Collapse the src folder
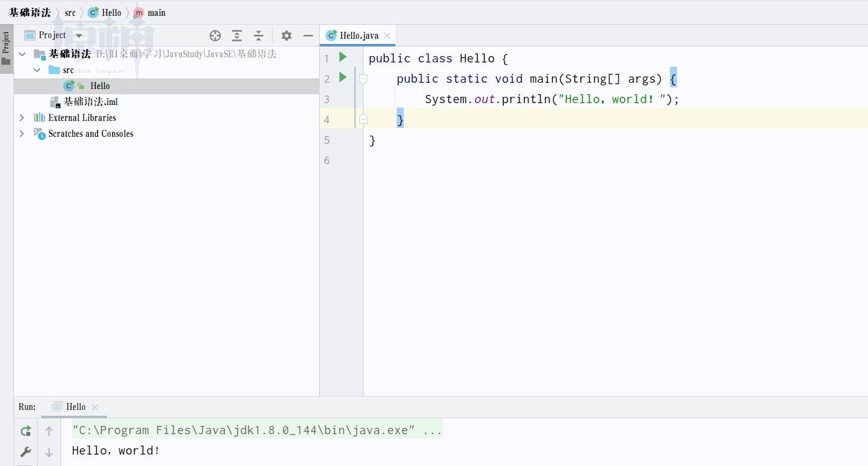This screenshot has height=466, width=868. coord(37,70)
